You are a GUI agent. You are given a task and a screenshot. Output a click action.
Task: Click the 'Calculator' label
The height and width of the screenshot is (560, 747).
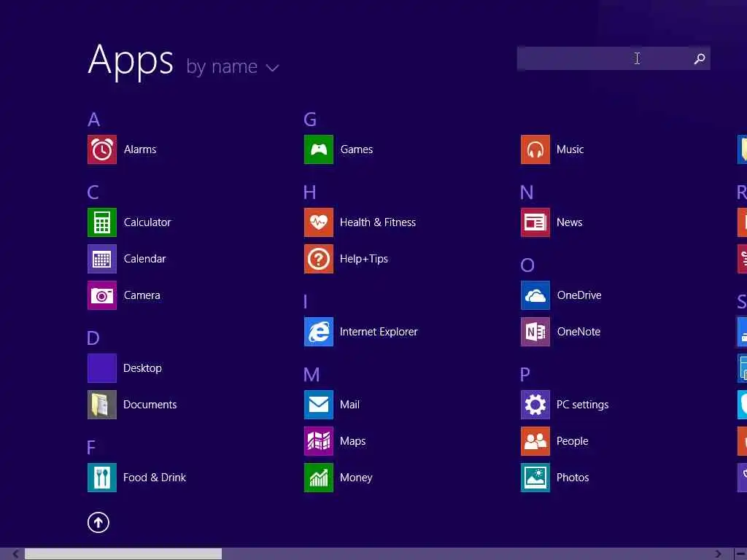tap(147, 222)
